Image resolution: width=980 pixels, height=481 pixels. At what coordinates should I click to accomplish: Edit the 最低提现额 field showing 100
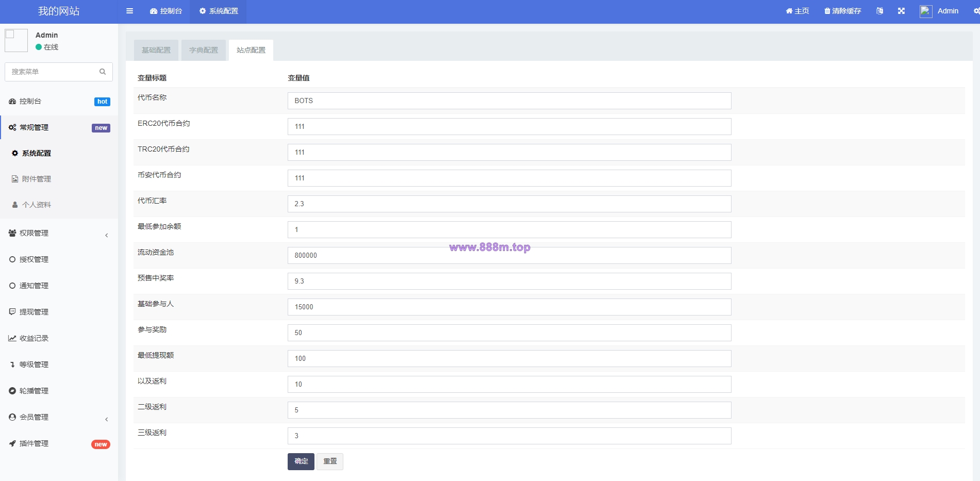coord(509,358)
